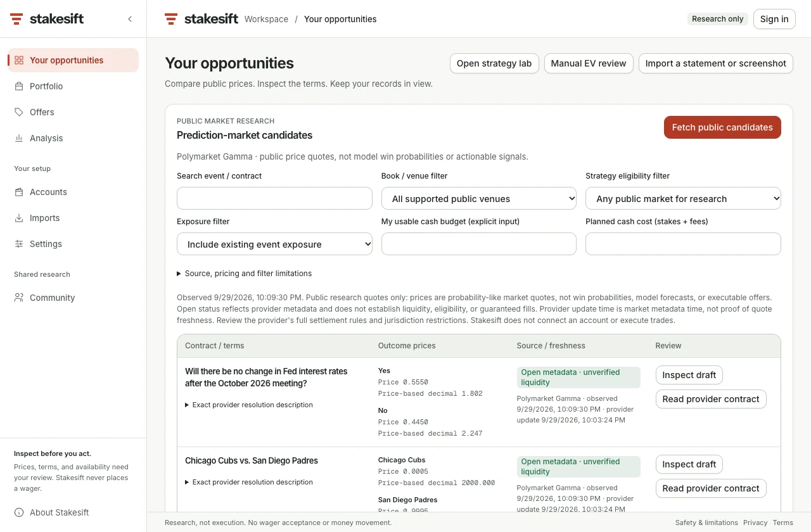The width and height of the screenshot is (811, 532).
Task: Open the Offers page
Action: point(73,112)
